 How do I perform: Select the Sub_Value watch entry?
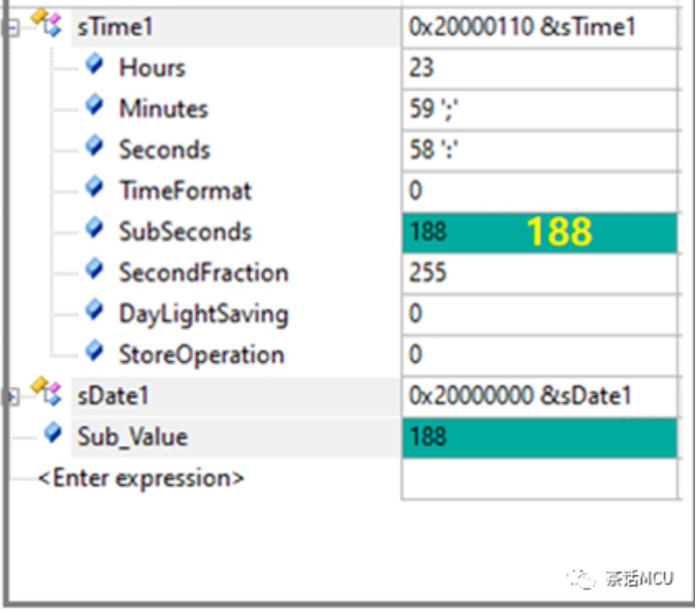point(132,437)
